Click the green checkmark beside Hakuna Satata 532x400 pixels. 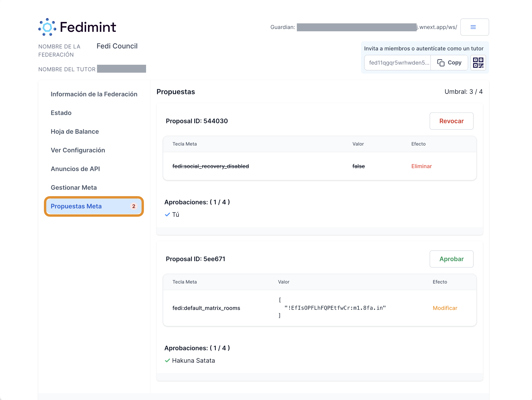167,361
